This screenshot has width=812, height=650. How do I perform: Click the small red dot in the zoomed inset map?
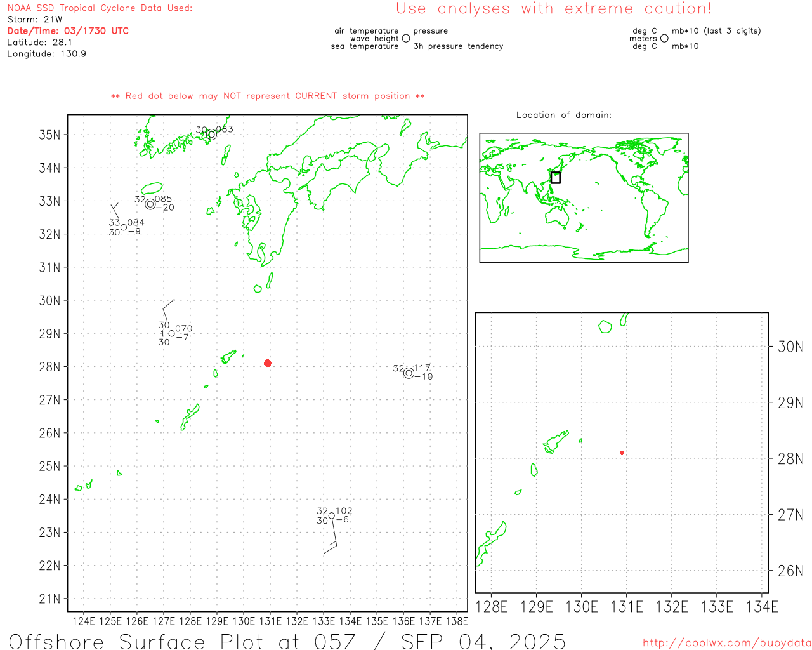click(x=622, y=453)
